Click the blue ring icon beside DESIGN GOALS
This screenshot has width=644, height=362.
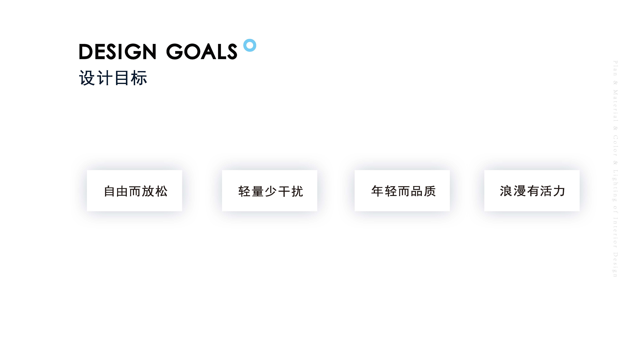click(x=250, y=45)
